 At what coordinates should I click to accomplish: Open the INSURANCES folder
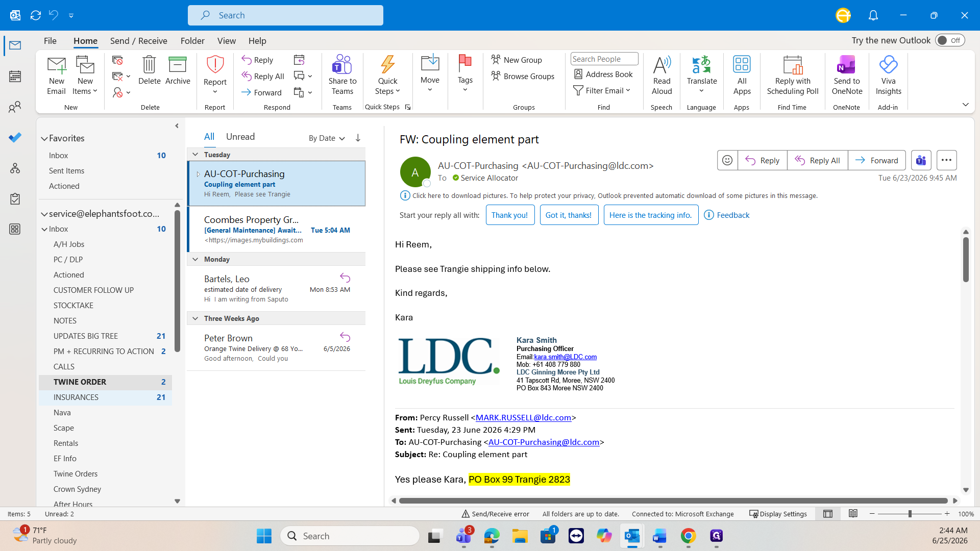click(105, 397)
